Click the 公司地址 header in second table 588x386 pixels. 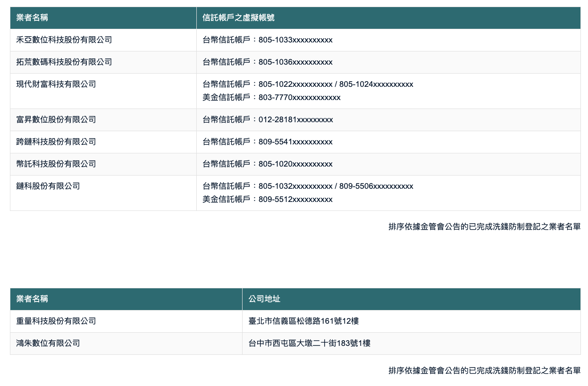[260, 299]
